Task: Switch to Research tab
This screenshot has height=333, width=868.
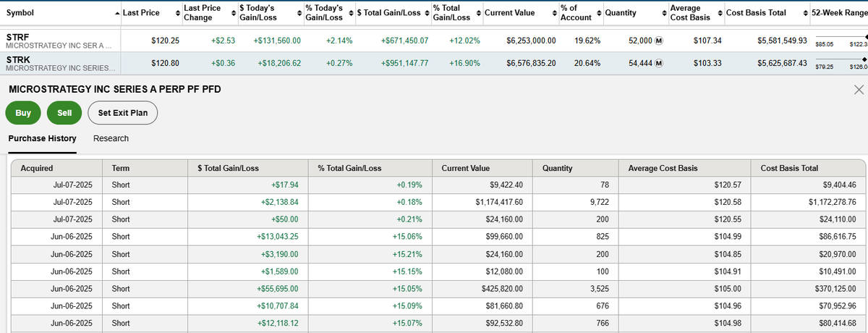Action: coord(111,138)
